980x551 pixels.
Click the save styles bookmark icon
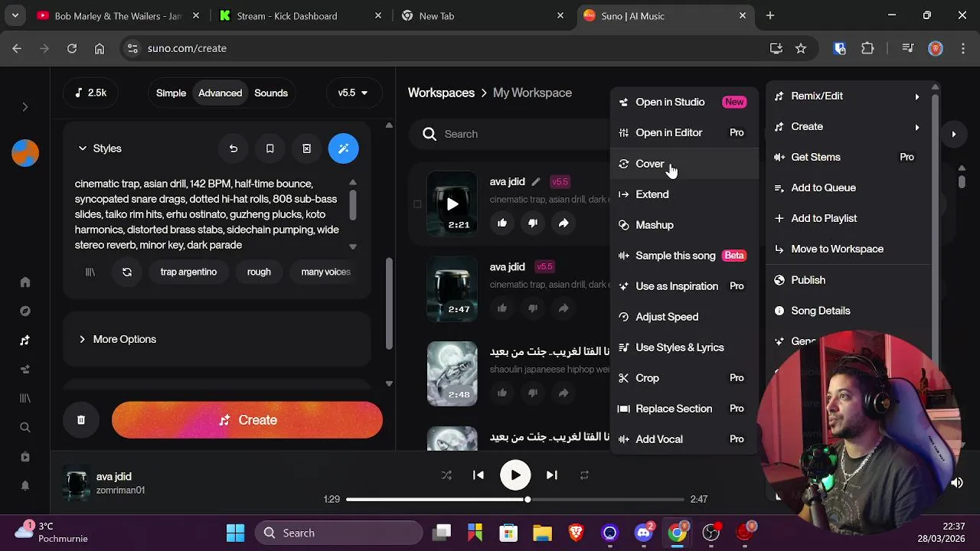[x=269, y=148]
